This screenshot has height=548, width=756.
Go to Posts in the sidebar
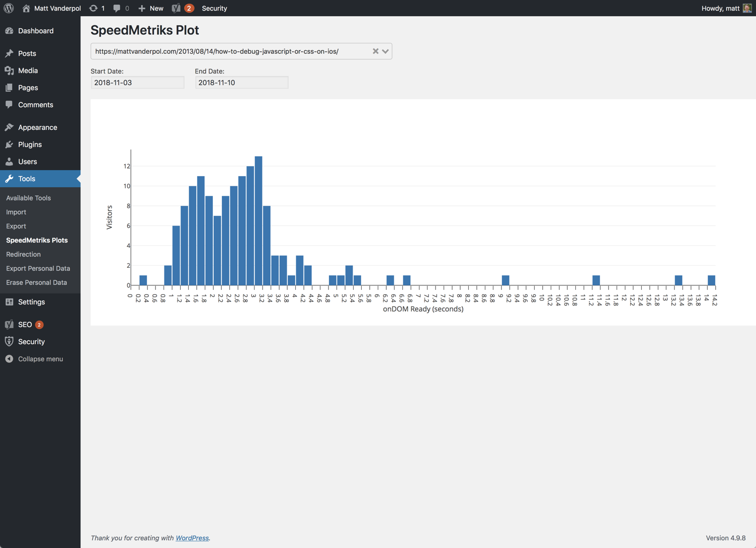(40, 53)
